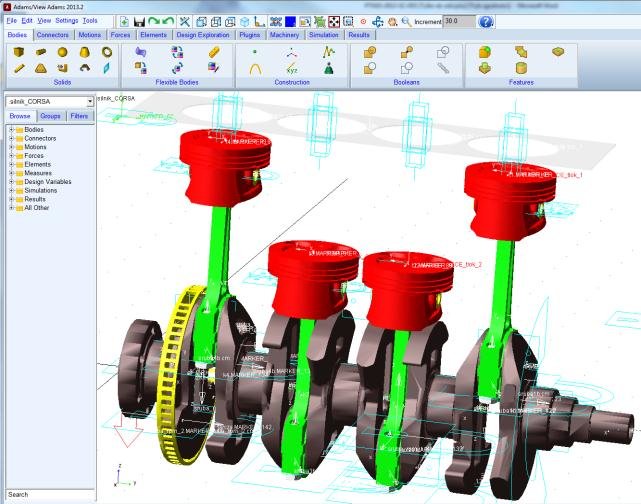Click the top-left Booleans icon
The height and width of the screenshot is (504, 641).
click(370, 52)
